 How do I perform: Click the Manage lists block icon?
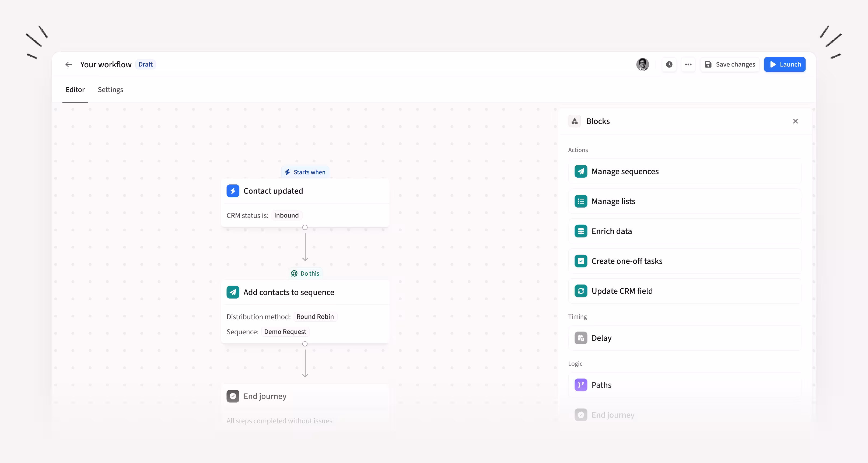pos(581,201)
